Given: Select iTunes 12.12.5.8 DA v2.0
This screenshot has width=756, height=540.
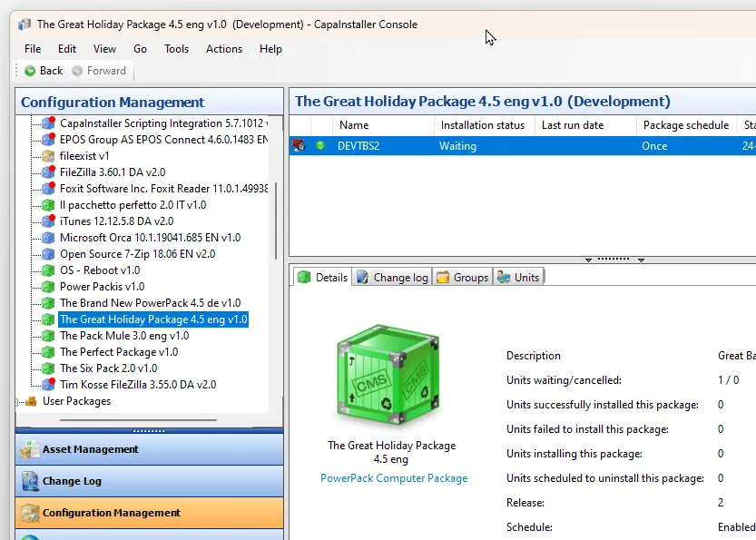Looking at the screenshot, I should point(117,221).
